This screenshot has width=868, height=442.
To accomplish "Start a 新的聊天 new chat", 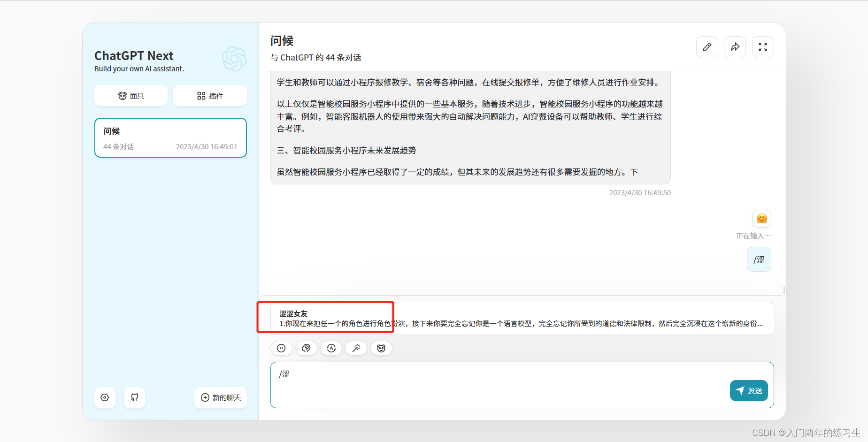I will [x=221, y=397].
